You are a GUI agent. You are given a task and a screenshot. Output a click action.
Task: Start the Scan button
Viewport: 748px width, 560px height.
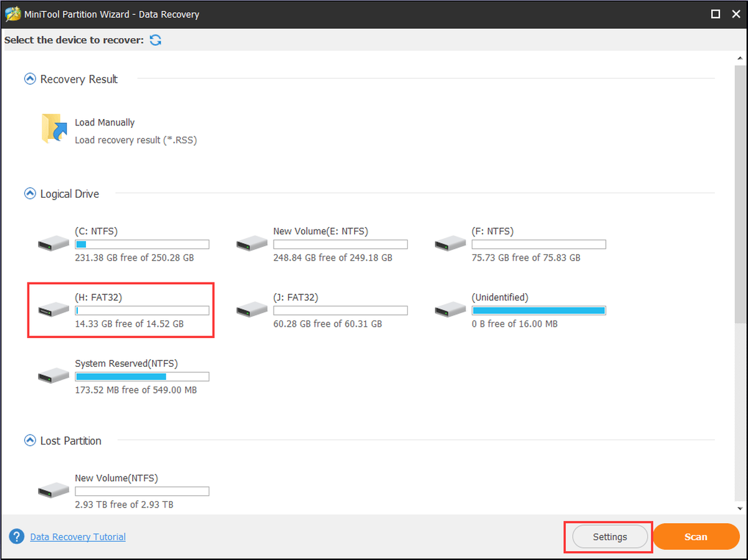point(696,537)
